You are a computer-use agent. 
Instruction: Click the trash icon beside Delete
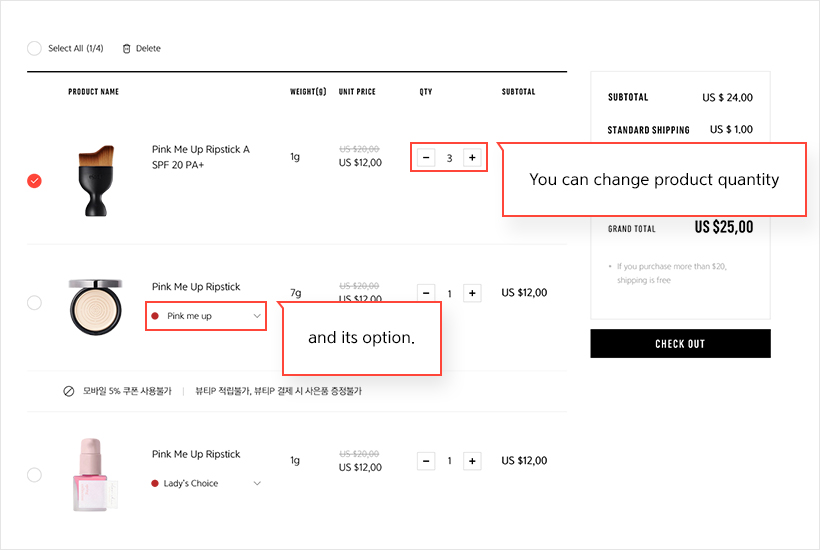tap(126, 49)
